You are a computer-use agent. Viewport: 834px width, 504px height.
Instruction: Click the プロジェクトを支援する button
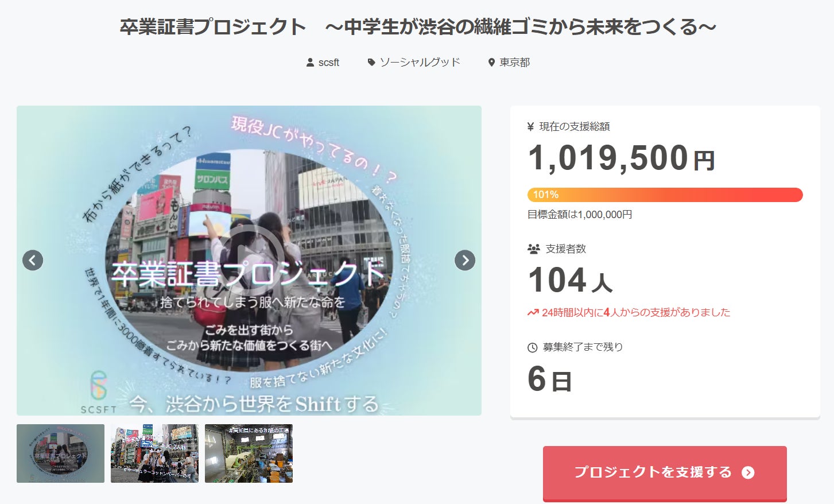[x=665, y=472]
